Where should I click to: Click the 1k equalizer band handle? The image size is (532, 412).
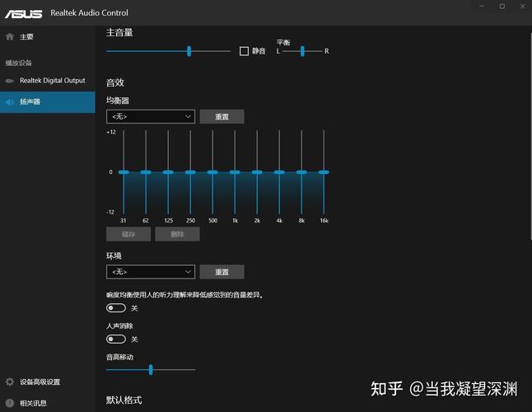(235, 172)
